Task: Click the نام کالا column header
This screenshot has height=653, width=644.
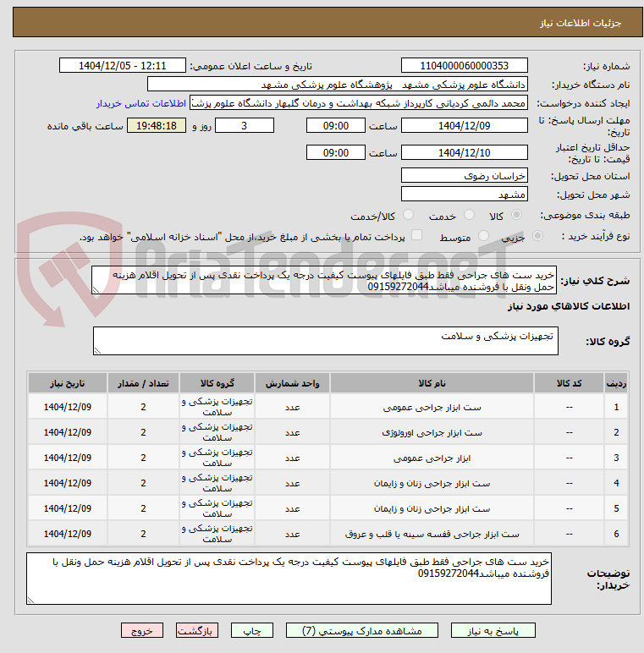Action: click(x=432, y=383)
